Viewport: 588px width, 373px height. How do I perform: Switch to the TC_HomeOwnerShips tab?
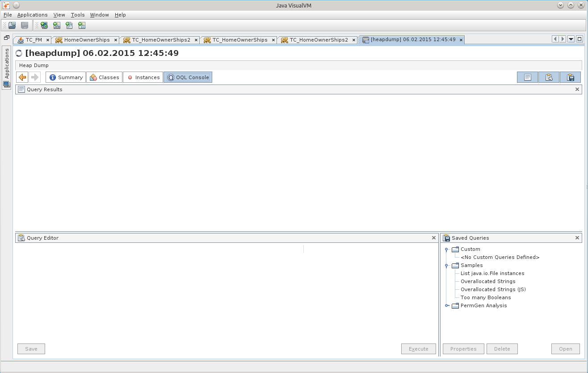pos(239,40)
